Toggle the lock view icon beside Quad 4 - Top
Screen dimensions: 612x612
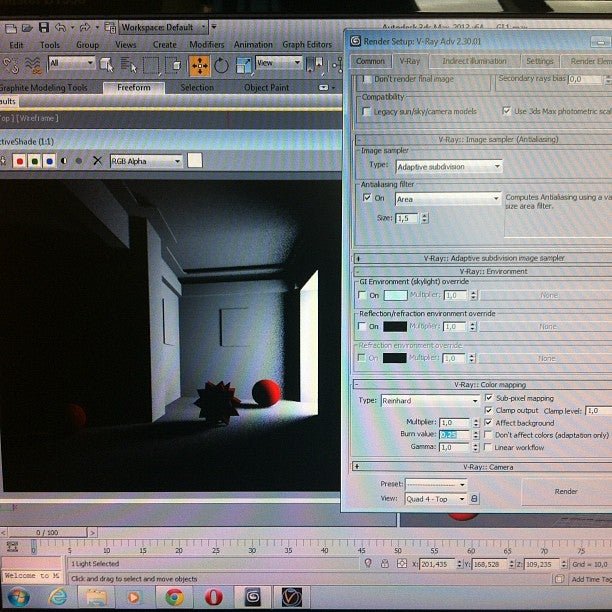click(474, 498)
